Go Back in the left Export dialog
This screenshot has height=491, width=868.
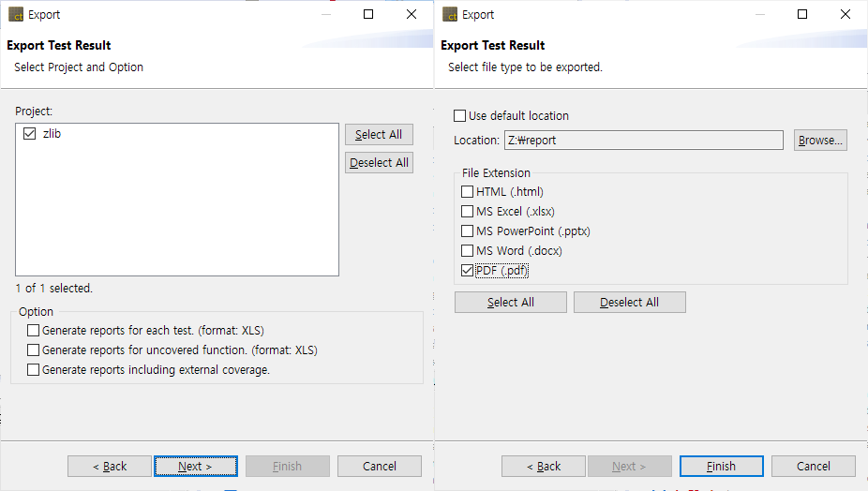(110, 467)
